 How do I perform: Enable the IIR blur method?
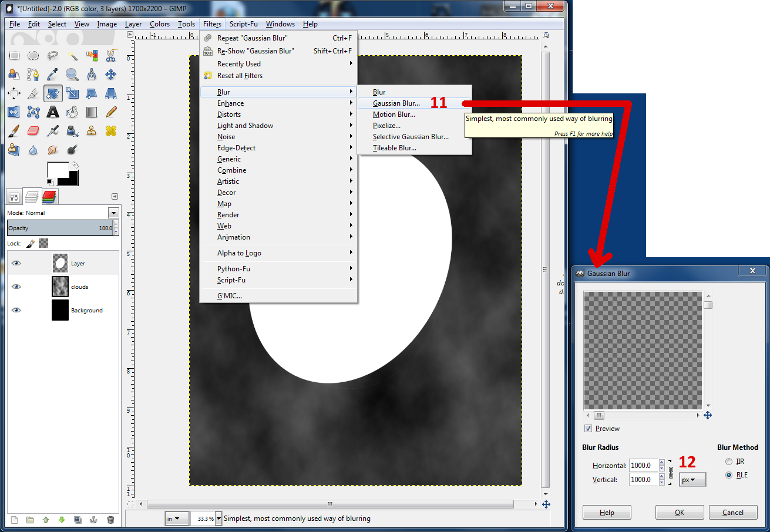point(728,461)
